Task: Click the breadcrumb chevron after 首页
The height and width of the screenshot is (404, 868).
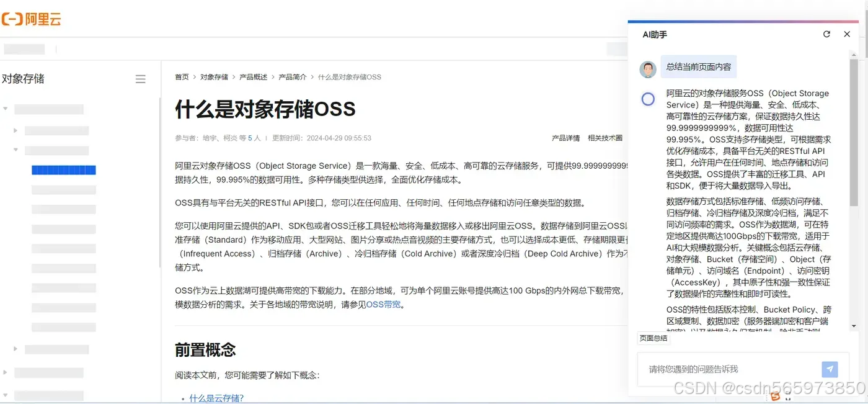Action: 195,77
